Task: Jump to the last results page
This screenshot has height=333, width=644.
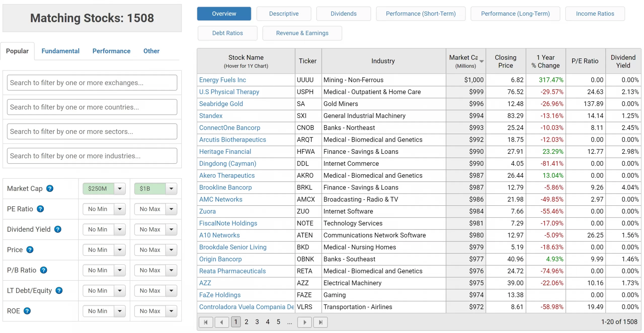Action: point(320,322)
